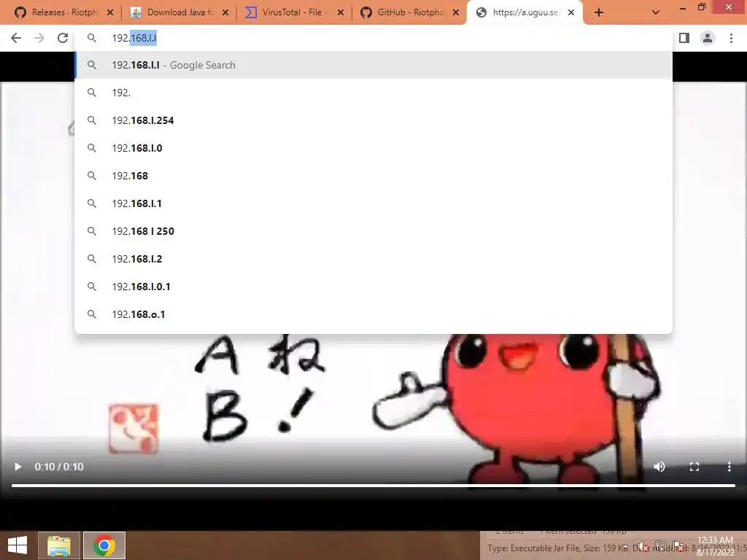The image size is (747, 560).
Task: Click the taskbar clock showing 12:33 AM
Action: coord(715,545)
